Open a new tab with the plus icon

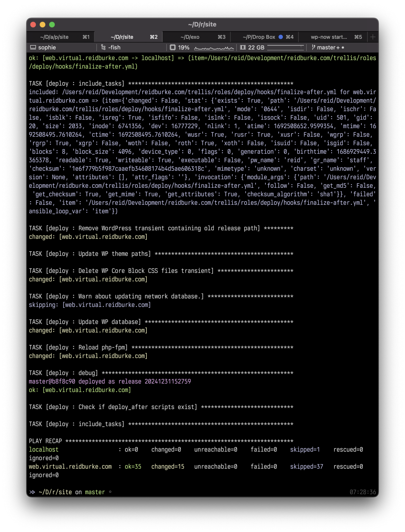[372, 37]
